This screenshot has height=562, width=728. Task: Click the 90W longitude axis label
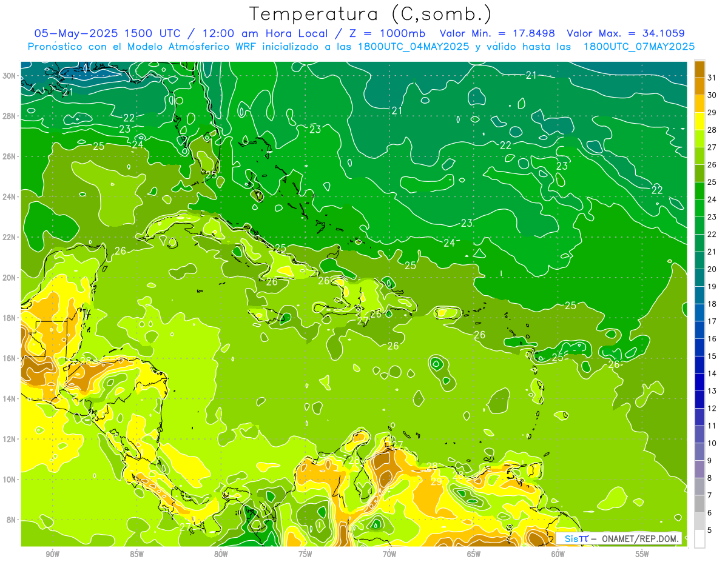pos(53,554)
